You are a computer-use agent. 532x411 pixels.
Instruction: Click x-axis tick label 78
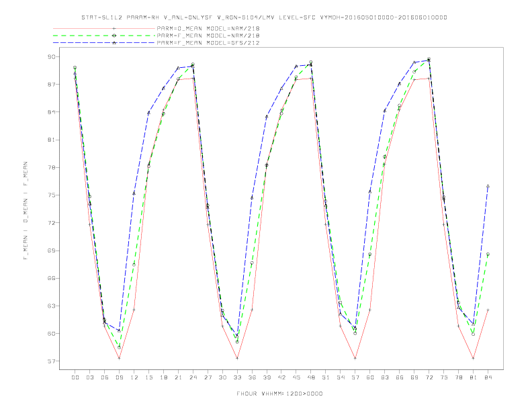(458, 377)
